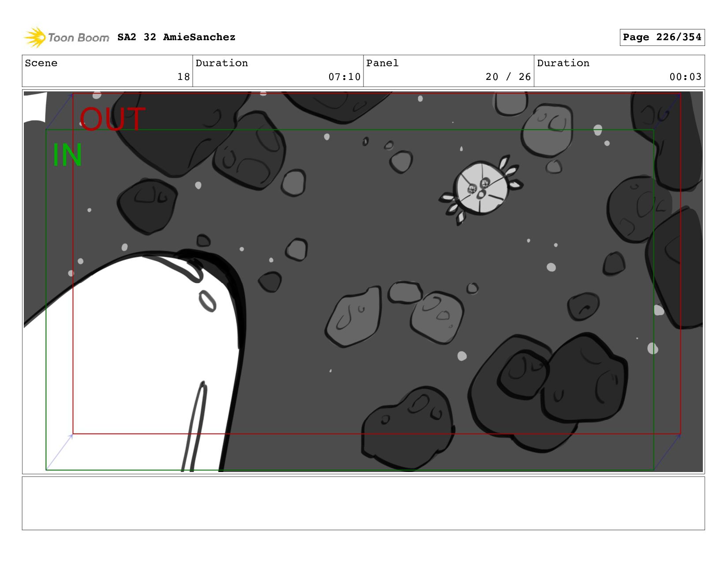This screenshot has width=728, height=563.
Task: Select the scene duration value 07:10
Action: click(x=344, y=77)
